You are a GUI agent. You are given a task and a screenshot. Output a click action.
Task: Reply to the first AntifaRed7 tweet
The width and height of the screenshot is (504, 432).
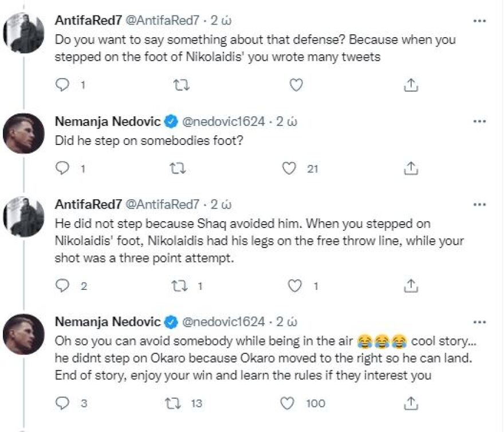61,85
